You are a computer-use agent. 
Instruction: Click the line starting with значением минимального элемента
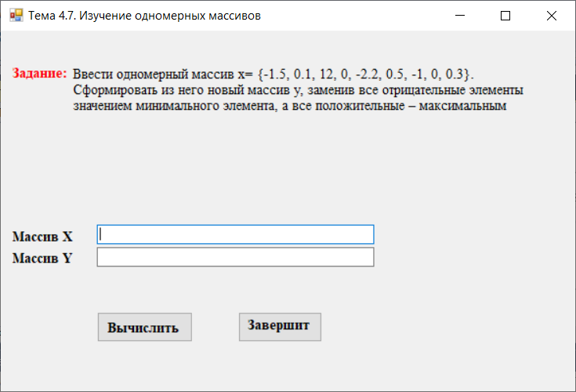click(x=290, y=106)
